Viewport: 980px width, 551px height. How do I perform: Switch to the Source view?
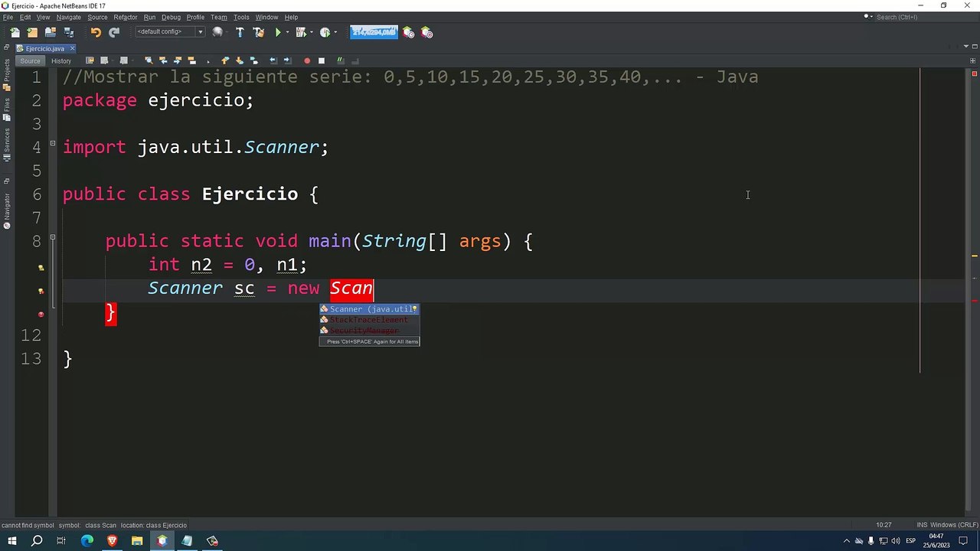click(30, 60)
